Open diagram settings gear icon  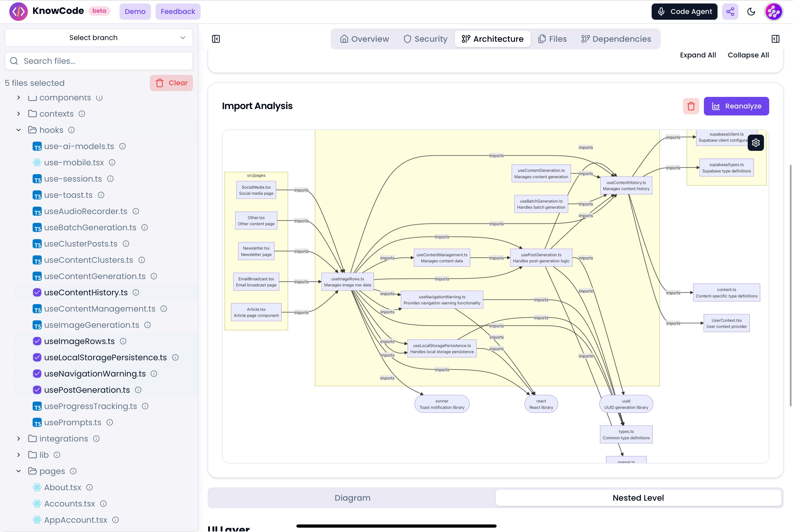pyautogui.click(x=756, y=142)
